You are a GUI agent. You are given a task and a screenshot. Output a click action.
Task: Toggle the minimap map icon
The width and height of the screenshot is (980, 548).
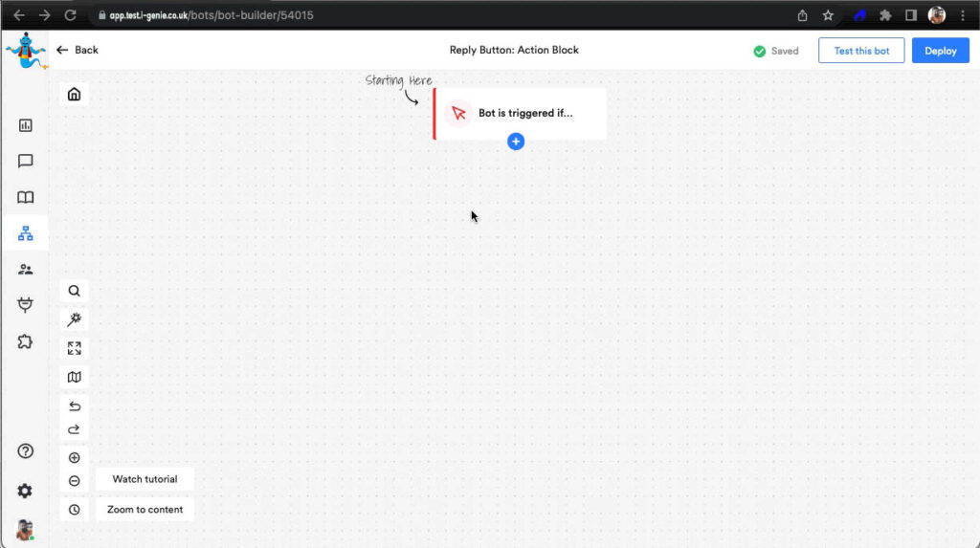point(74,377)
